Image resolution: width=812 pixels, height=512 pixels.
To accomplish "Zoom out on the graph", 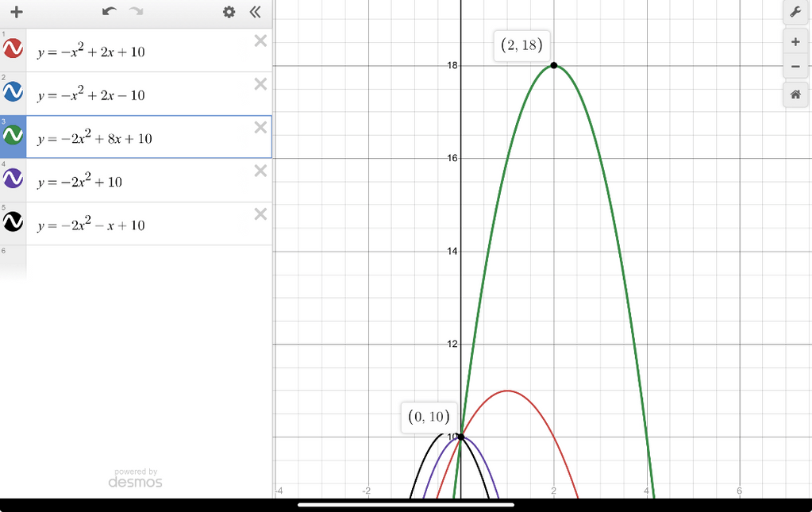I will pyautogui.click(x=795, y=67).
